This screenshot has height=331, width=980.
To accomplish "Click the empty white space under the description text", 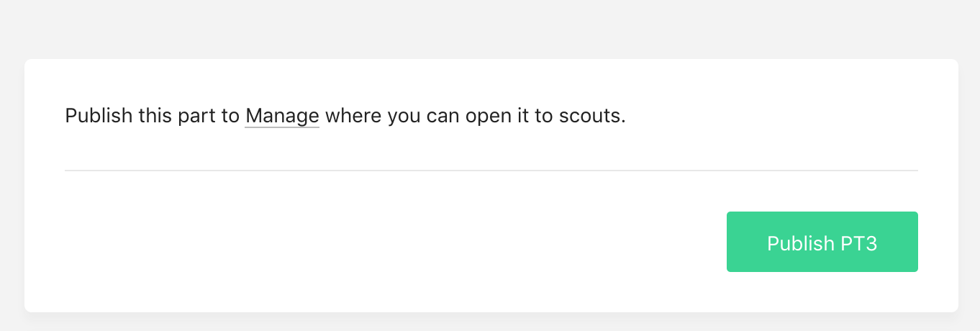I will coord(491,149).
